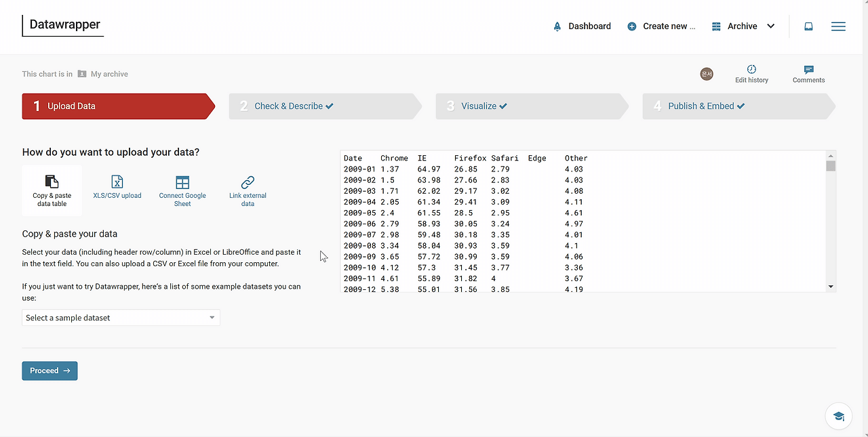Open the graduation cap help button
Viewport: 868px width, 437px height.
click(838, 416)
